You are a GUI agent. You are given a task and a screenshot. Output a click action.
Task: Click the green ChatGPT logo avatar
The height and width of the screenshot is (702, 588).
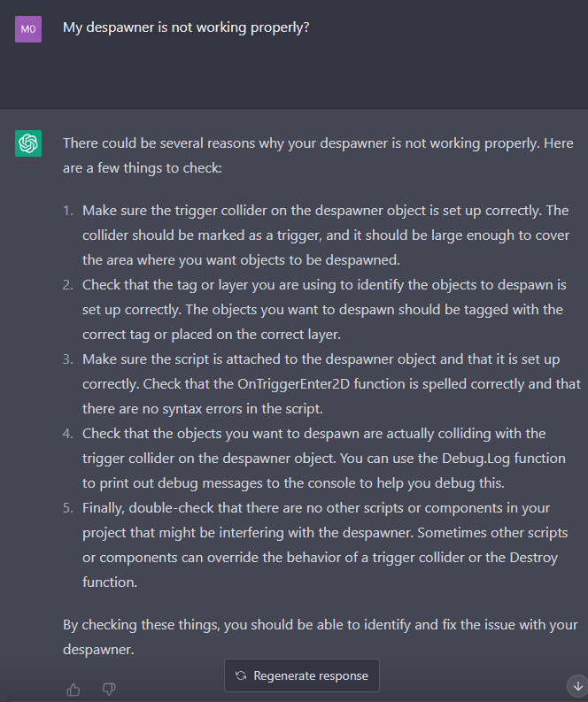28,143
